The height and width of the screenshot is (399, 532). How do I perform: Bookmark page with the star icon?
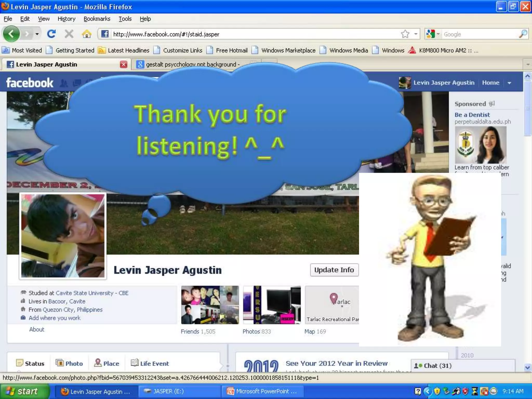pyautogui.click(x=405, y=34)
